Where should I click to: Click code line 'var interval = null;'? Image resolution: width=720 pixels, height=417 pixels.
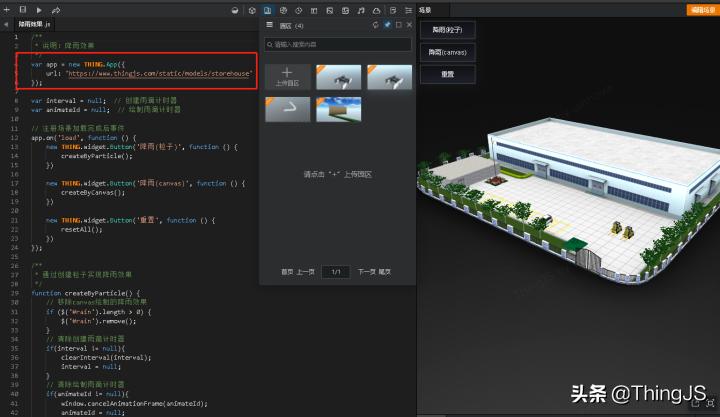click(x=68, y=101)
